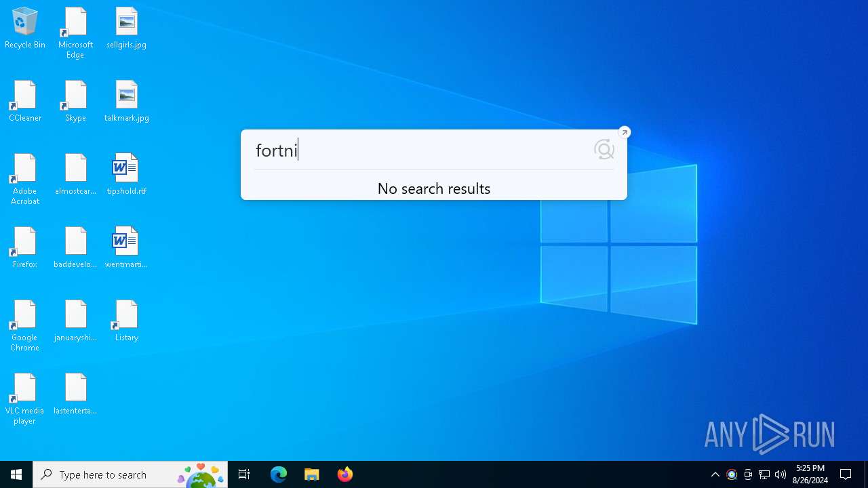868x488 pixels.
Task: Select the almostcar file on desktop
Action: [75, 175]
